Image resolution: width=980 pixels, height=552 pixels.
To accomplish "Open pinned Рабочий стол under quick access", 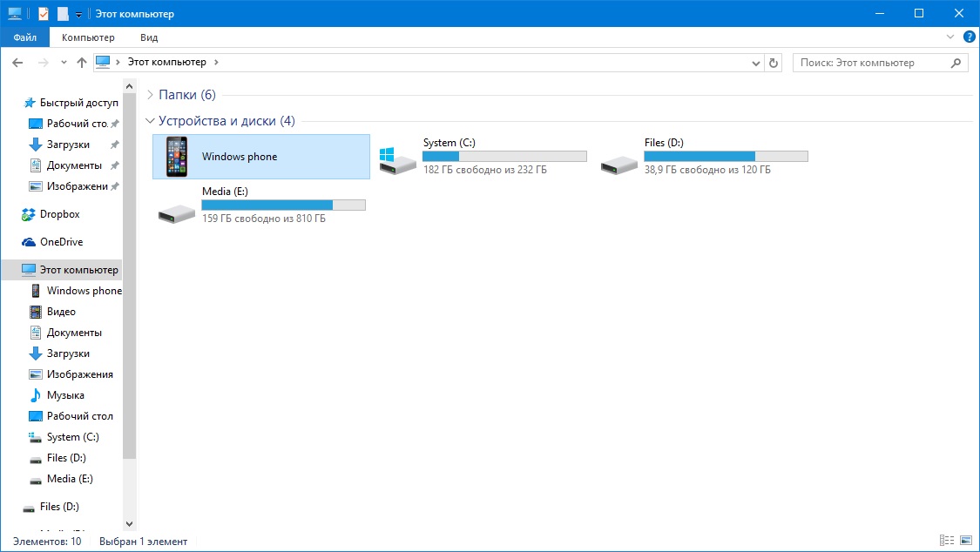I will pyautogui.click(x=77, y=124).
